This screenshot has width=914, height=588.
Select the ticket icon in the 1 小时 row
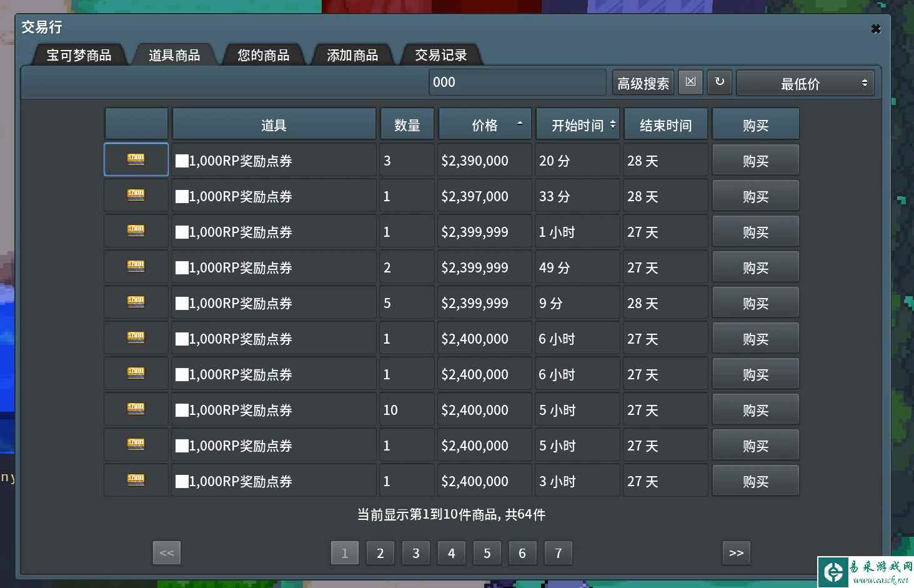(136, 231)
